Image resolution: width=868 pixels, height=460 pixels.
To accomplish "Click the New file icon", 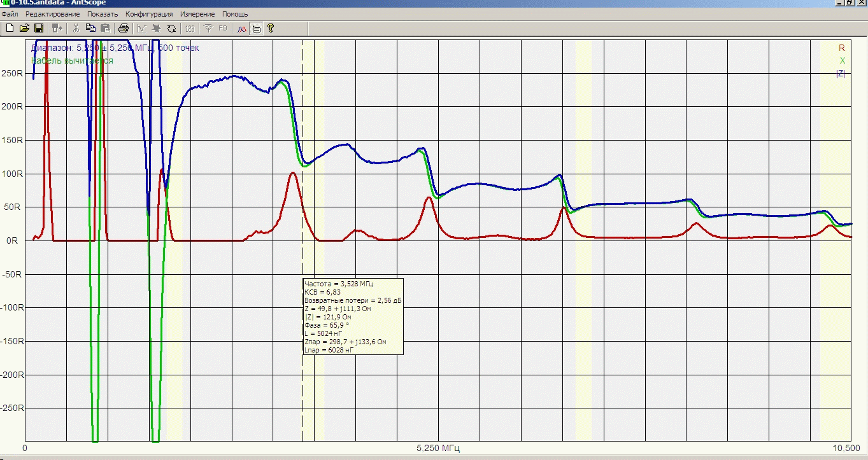I will (10, 28).
